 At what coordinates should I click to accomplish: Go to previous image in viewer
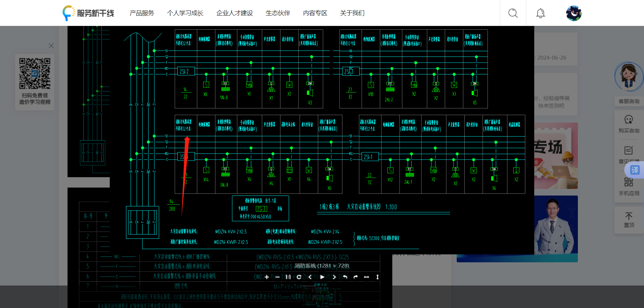tap(310, 277)
